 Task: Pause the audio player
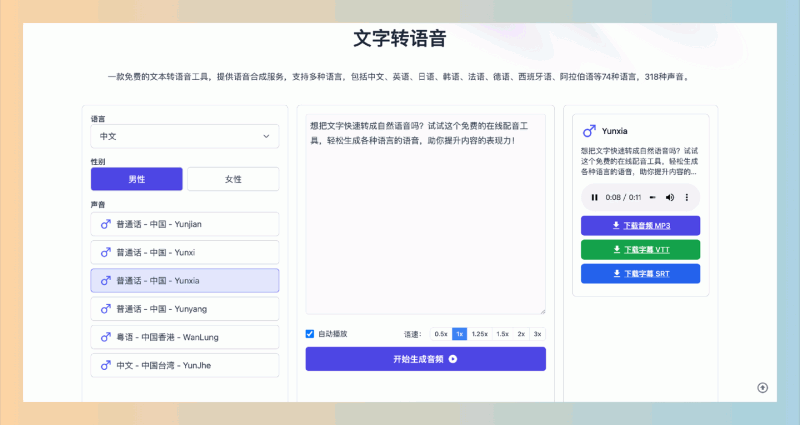pyautogui.click(x=594, y=197)
